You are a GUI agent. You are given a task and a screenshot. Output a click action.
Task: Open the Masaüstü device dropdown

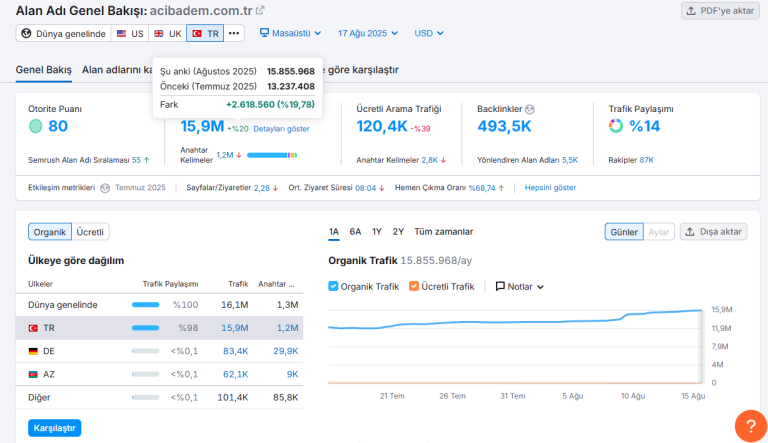290,33
